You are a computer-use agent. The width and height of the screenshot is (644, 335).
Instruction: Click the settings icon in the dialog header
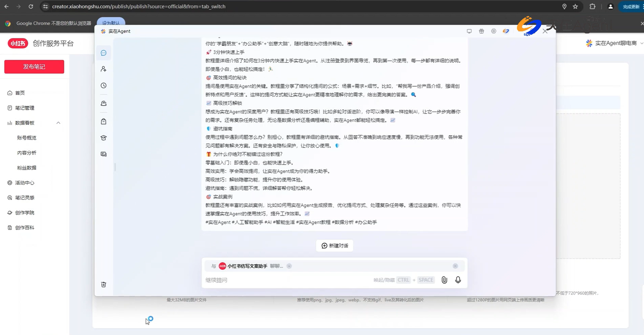[494, 31]
